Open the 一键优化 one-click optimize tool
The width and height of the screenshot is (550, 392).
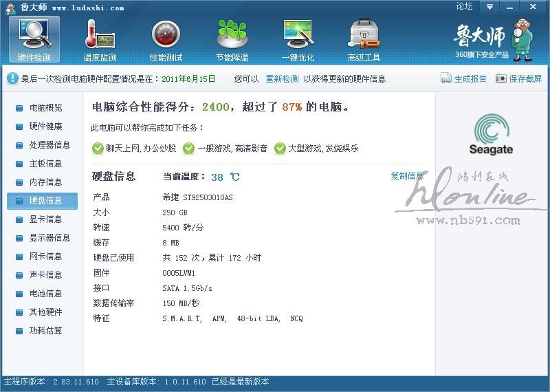[298, 41]
